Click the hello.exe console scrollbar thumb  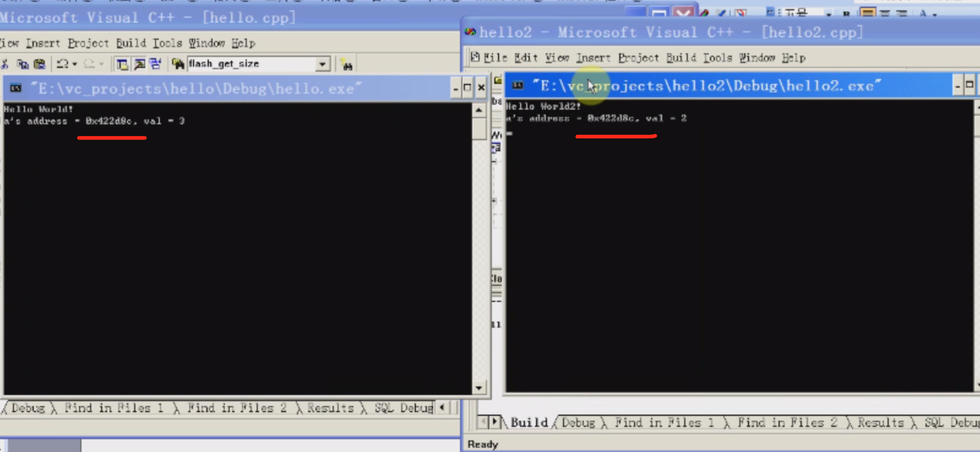[x=479, y=128]
